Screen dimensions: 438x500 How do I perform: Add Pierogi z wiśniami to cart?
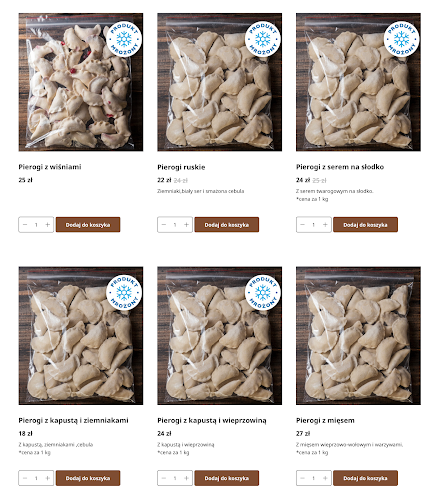tap(88, 225)
